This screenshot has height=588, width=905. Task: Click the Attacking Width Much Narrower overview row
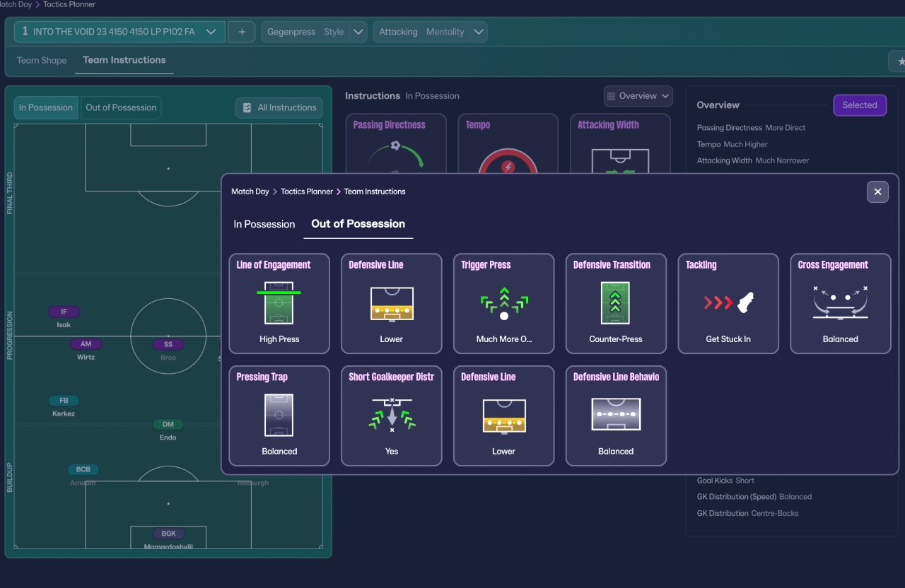(753, 160)
